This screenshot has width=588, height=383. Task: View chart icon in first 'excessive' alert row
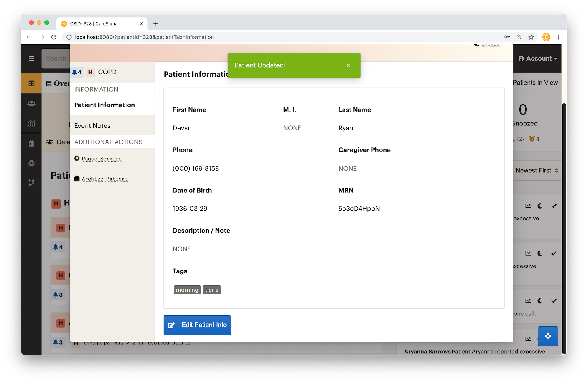(x=528, y=206)
